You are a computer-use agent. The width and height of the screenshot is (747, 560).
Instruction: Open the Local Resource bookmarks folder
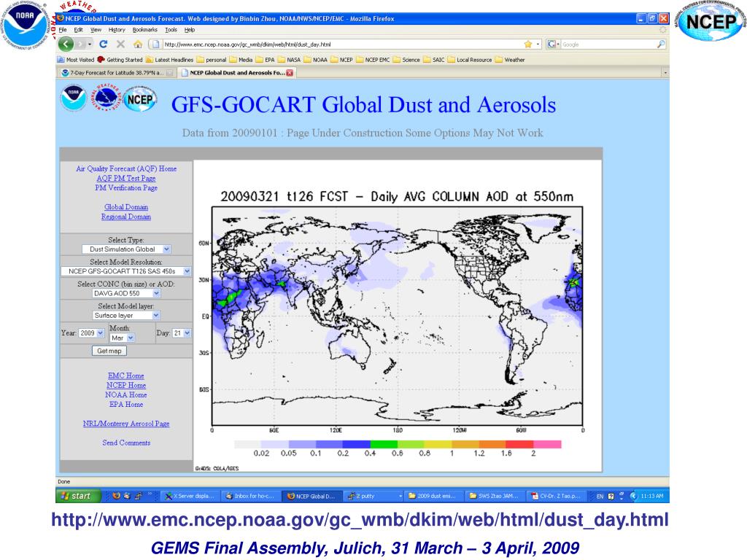click(x=469, y=60)
